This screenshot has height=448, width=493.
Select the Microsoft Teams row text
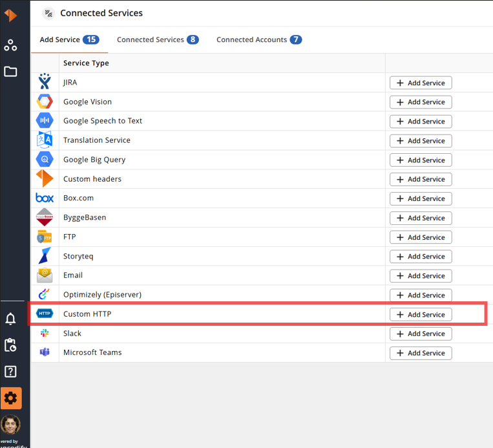tap(92, 352)
